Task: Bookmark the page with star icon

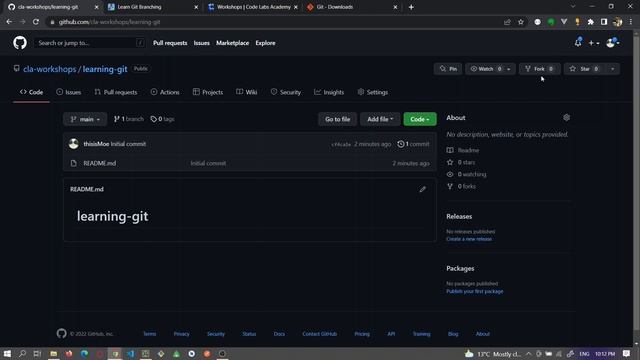Action: (521, 22)
